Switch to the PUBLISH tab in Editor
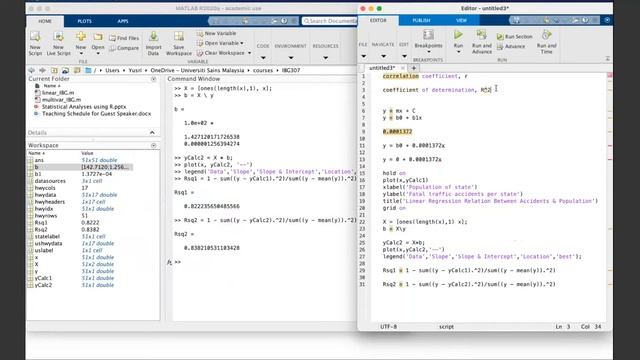Viewport: 640px width, 360px height. [x=421, y=20]
